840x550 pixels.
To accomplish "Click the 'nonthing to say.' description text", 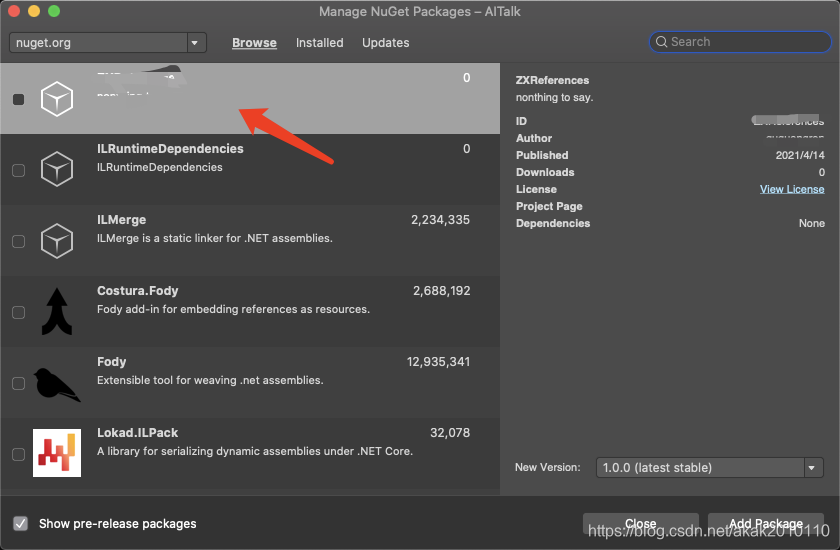I will 554,97.
